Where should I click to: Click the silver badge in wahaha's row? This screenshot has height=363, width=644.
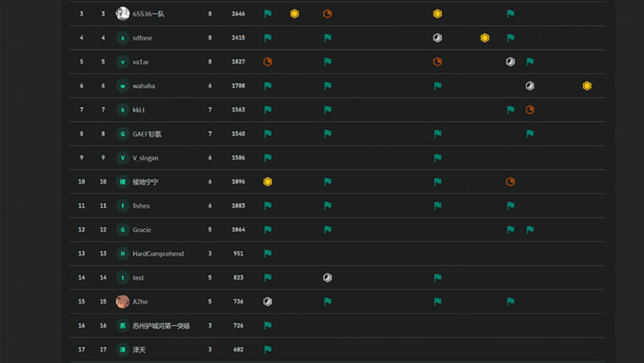[x=530, y=86]
